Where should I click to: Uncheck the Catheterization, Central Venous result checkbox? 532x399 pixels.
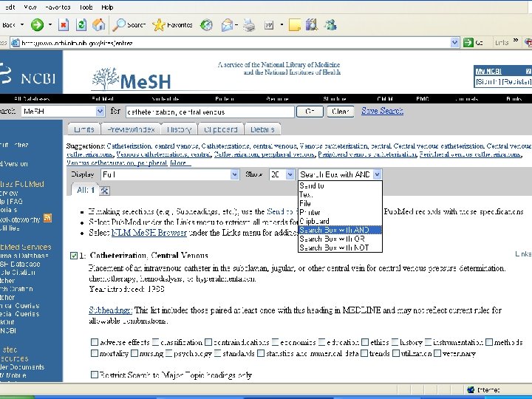(74, 256)
